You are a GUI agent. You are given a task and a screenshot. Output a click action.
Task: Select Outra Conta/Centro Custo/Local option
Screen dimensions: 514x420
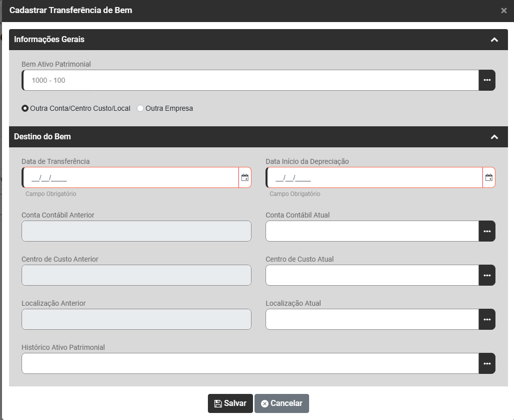click(25, 108)
